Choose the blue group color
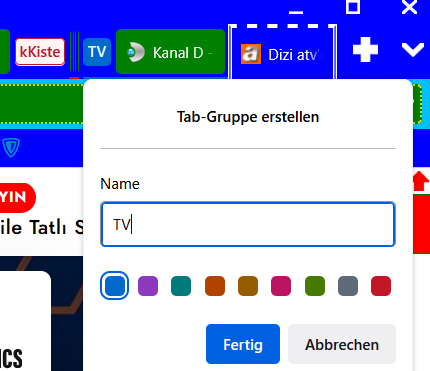This screenshot has width=430, height=371. pyautogui.click(x=114, y=286)
